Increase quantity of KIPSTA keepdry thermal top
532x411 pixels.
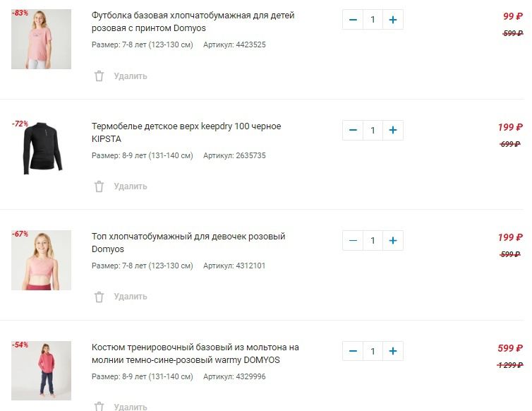click(x=393, y=130)
